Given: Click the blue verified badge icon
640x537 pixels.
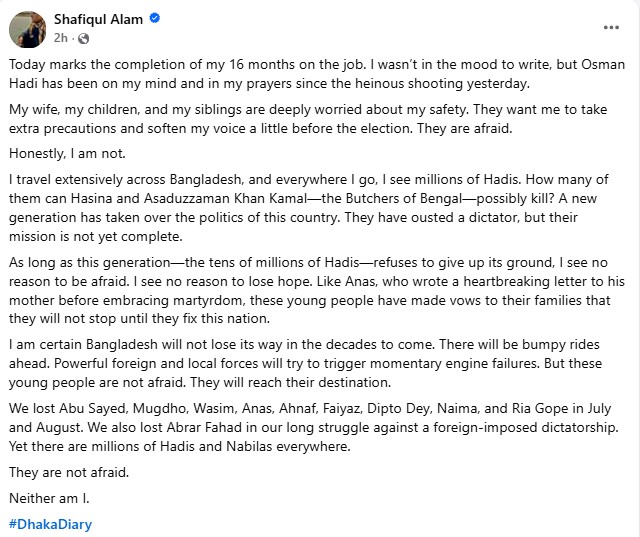Looking at the screenshot, I should (157, 21).
